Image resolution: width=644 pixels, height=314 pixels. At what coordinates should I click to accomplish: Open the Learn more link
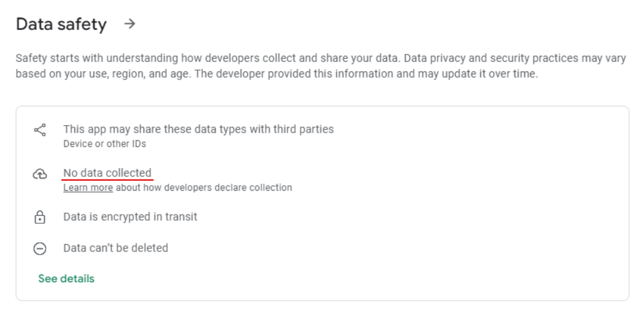tap(88, 188)
